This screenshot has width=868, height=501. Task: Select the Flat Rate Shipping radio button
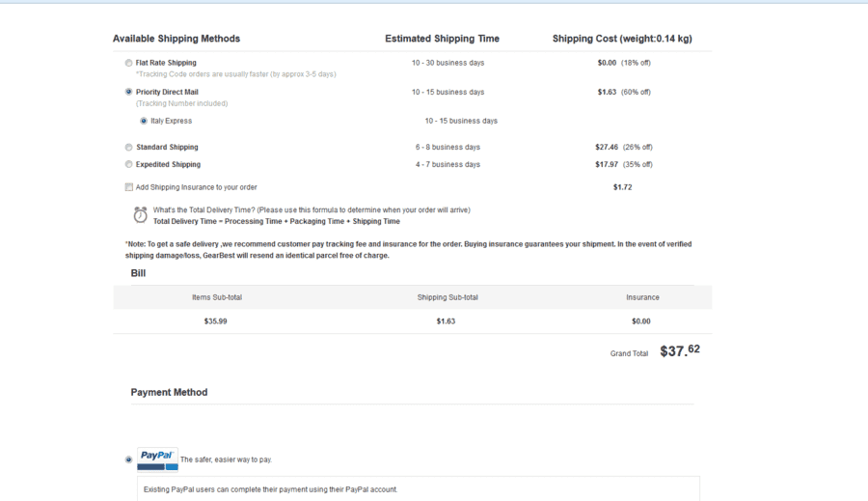tap(128, 63)
